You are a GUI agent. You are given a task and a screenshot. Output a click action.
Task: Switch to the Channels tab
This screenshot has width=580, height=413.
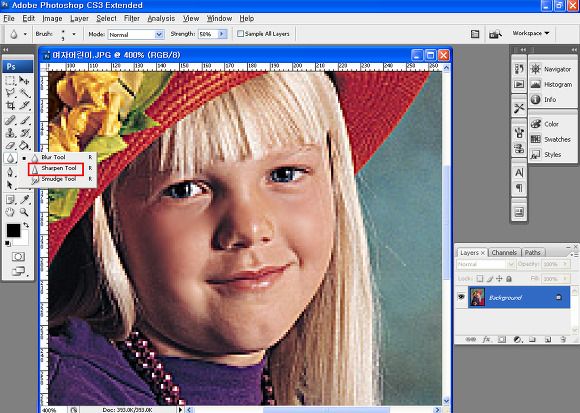504,253
